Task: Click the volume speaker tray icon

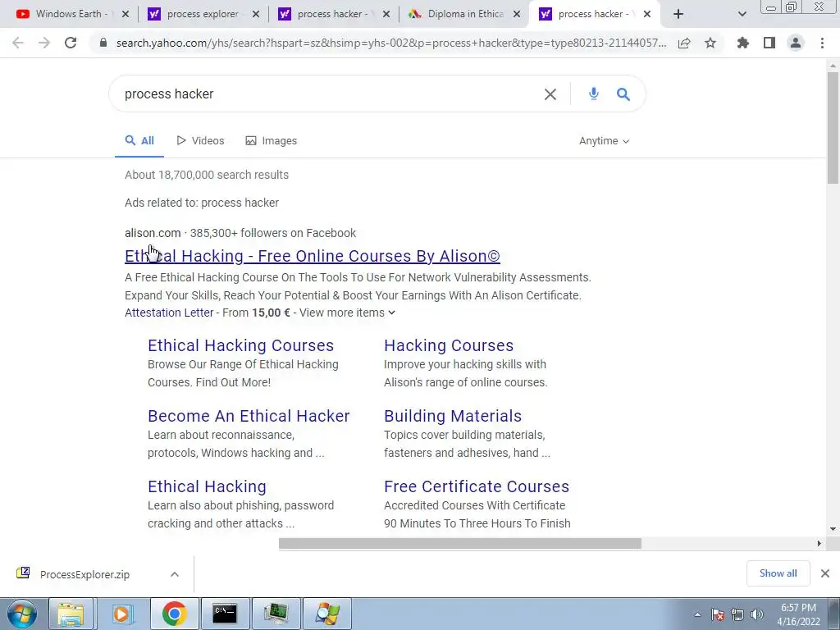Action: tap(756, 615)
